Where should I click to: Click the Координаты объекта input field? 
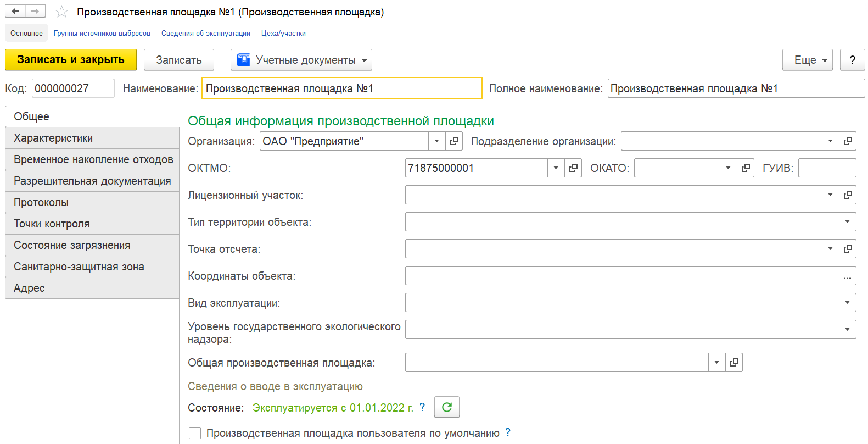click(x=622, y=276)
